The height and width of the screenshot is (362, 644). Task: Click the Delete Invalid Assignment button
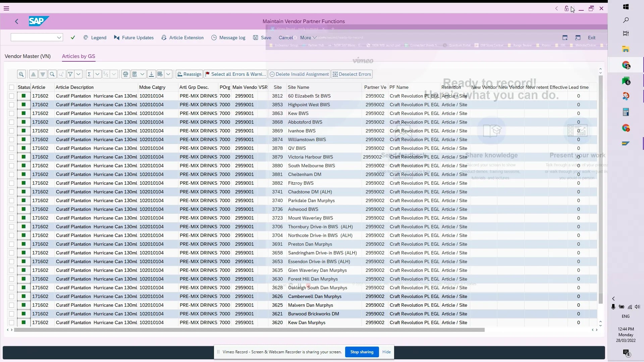click(299, 74)
